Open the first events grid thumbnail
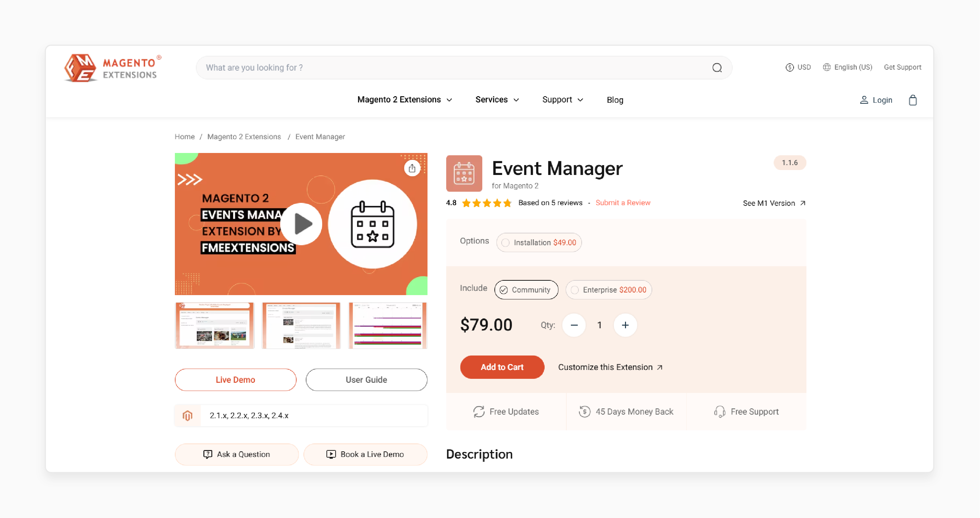 click(215, 326)
